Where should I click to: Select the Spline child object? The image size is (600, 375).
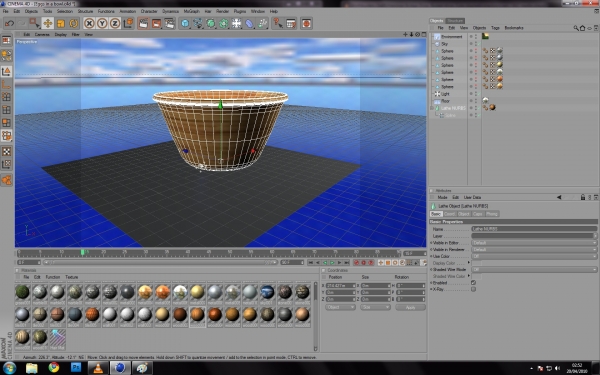(x=450, y=115)
